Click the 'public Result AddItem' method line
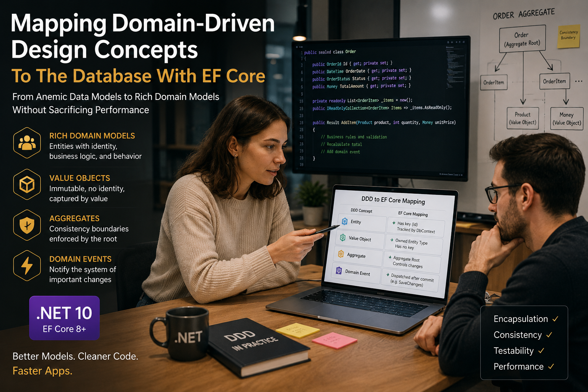This screenshot has width=588, height=392. point(384,122)
